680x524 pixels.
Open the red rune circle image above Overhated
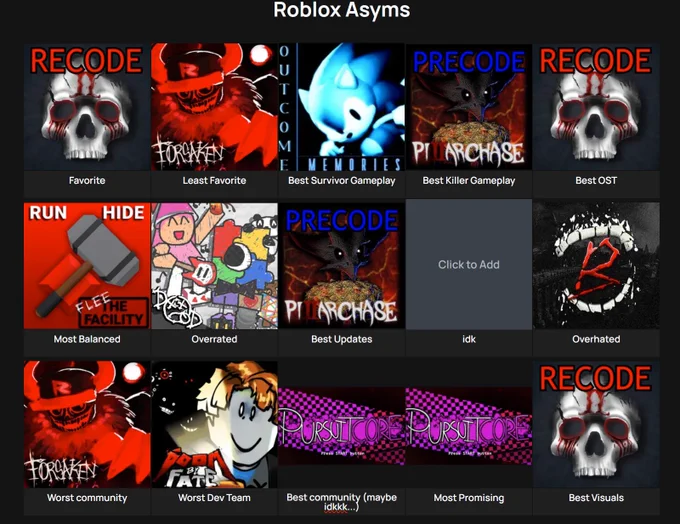596,265
